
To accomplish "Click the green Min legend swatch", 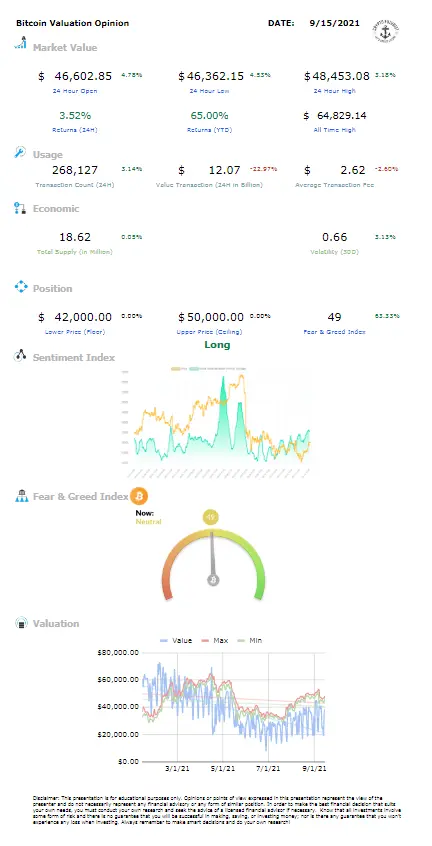I will coord(241,640).
